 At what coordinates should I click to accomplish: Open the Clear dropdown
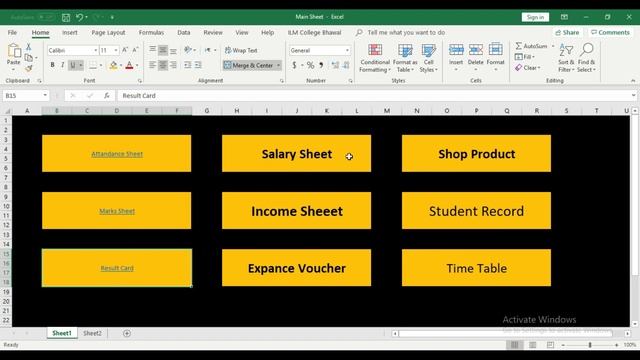527,68
